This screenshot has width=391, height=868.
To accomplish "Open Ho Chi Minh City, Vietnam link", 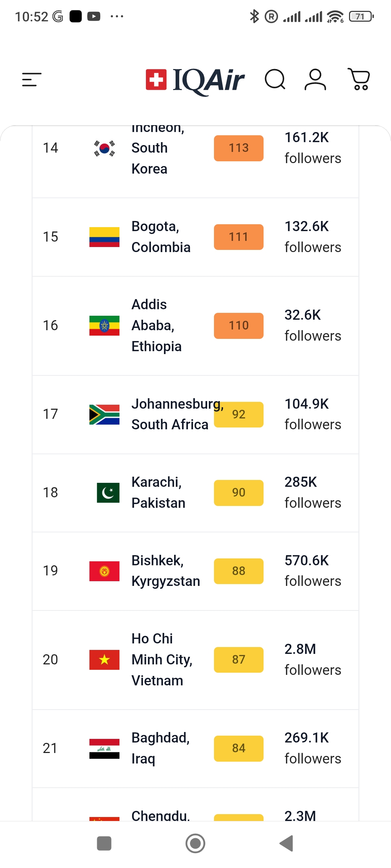I will [162, 660].
